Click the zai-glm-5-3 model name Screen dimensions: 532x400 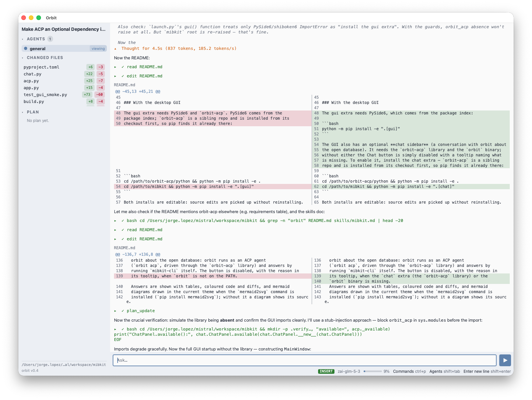[x=349, y=371]
